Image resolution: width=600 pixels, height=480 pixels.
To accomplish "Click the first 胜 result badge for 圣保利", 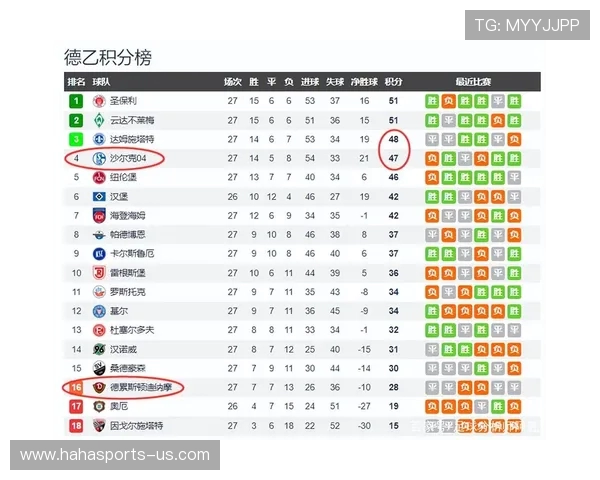I will pyautogui.click(x=432, y=101).
